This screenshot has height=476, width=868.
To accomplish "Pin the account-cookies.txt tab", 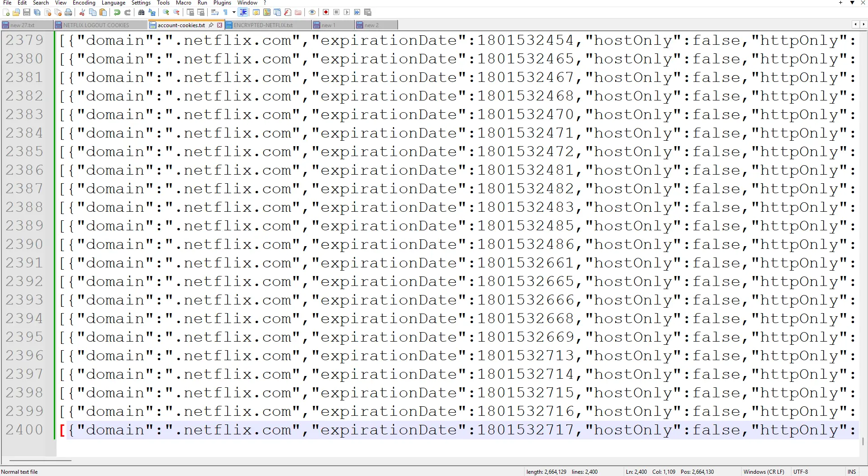I will 211,25.
